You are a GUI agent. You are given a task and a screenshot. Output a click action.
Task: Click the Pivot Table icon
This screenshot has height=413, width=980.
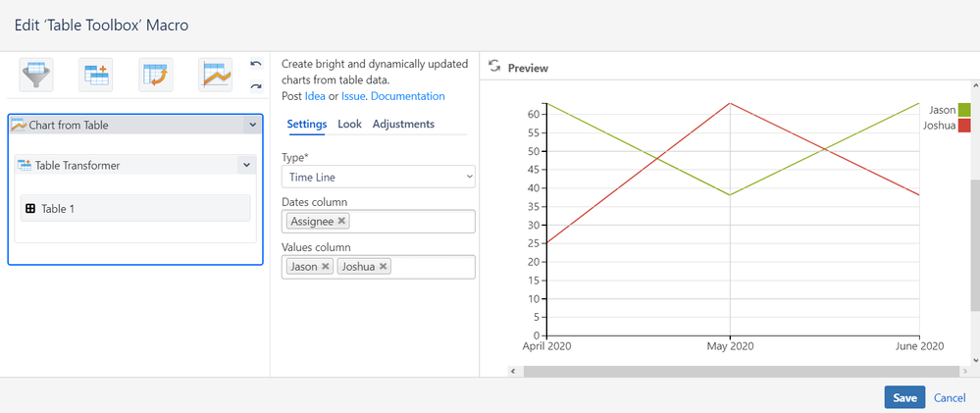pos(156,75)
